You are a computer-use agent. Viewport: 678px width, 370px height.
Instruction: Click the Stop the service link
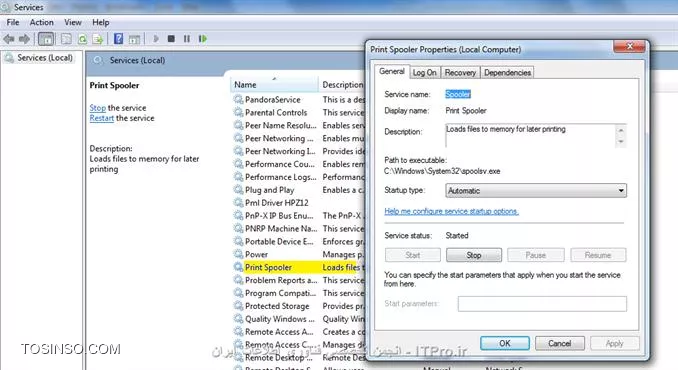98,108
